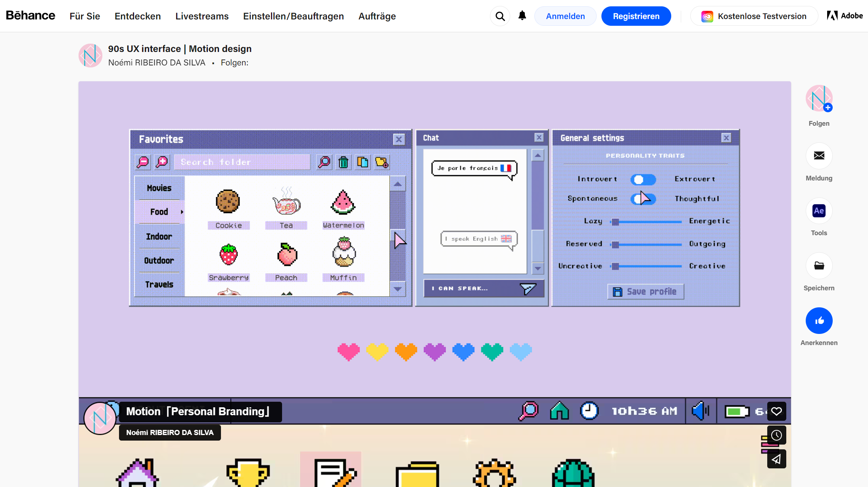Click the Registrieren button

coord(636,16)
